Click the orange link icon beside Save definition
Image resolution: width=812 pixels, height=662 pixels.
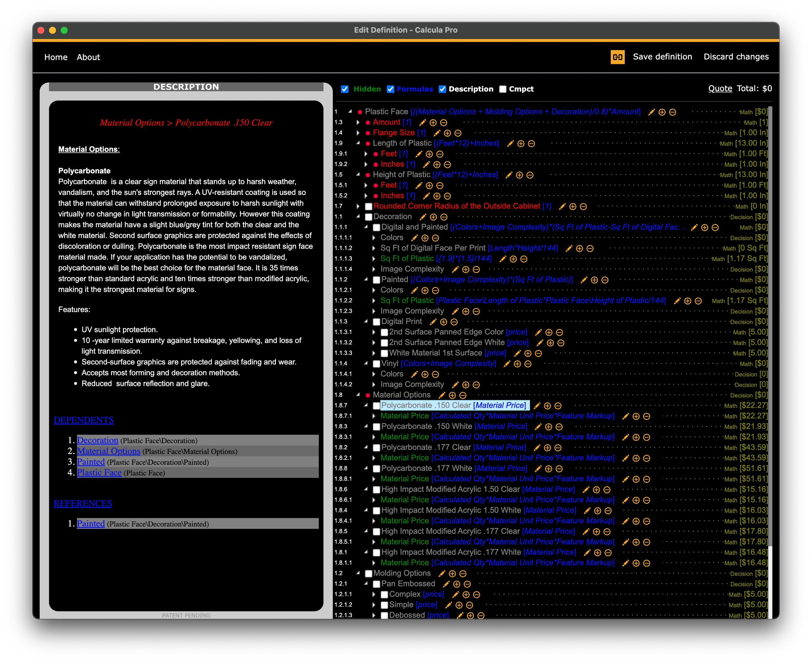tap(617, 57)
